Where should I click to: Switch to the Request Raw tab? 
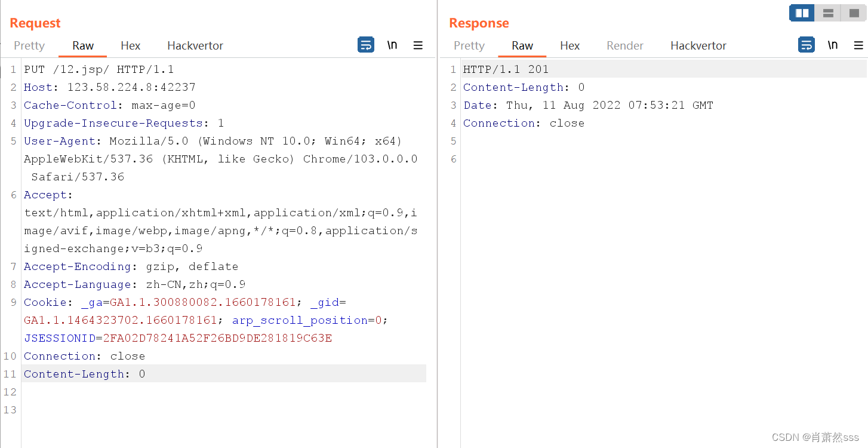pyautogui.click(x=83, y=45)
